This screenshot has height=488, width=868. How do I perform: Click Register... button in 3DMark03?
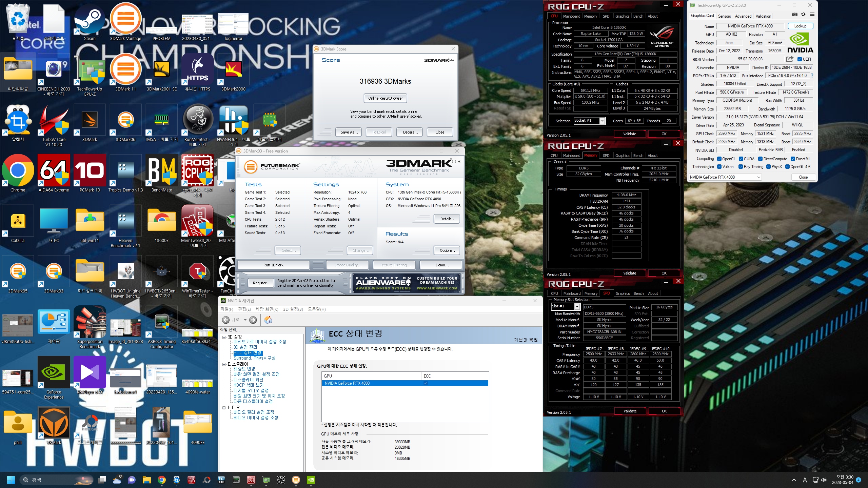point(261,283)
